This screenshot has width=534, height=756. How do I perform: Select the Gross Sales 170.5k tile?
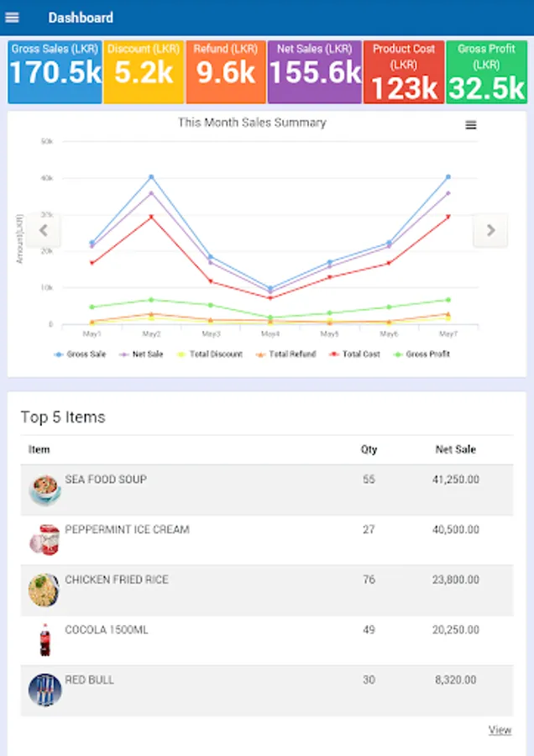click(55, 71)
